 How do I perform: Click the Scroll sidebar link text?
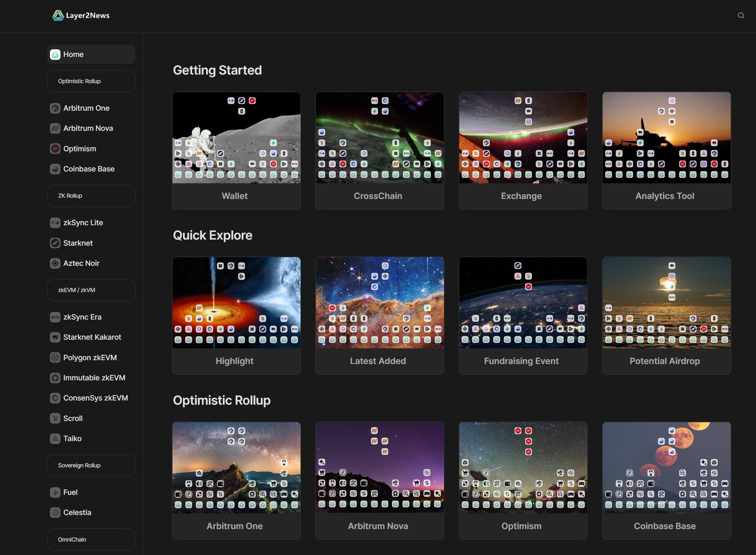point(73,418)
